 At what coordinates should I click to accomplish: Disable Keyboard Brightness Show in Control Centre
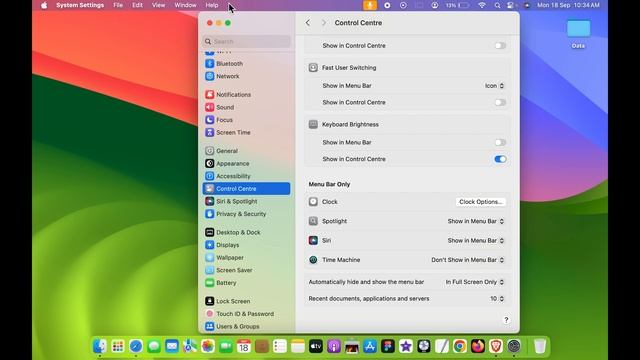tap(500, 159)
